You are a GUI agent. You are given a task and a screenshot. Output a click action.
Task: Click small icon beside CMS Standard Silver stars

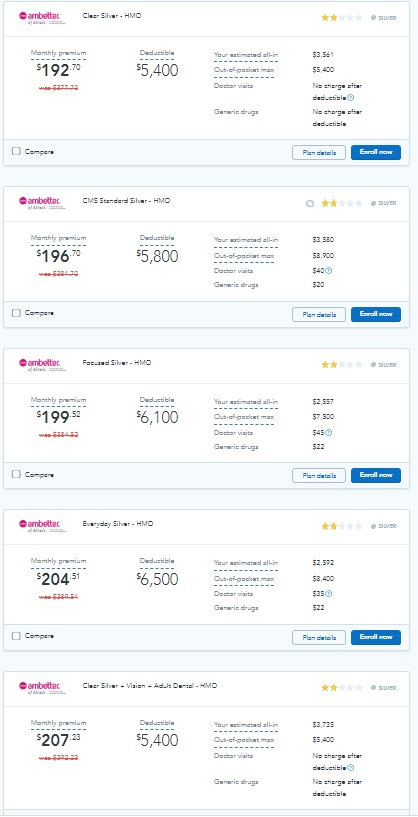pos(310,204)
